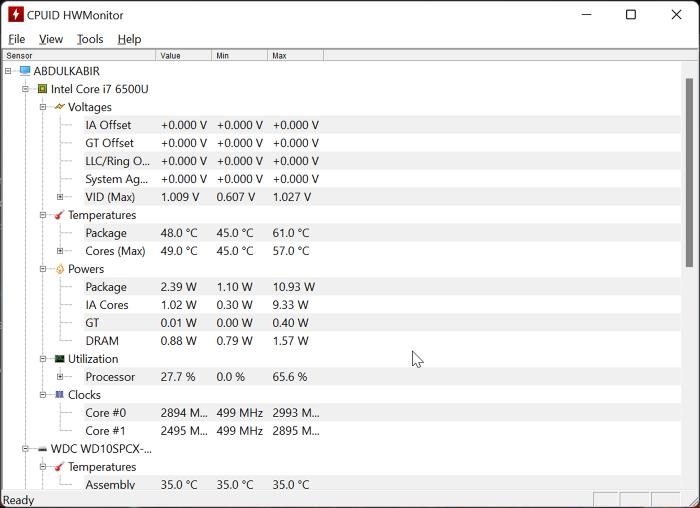Click the 10.93 W Package max power
Image resolution: width=700 pixels, height=508 pixels.
[x=294, y=287]
